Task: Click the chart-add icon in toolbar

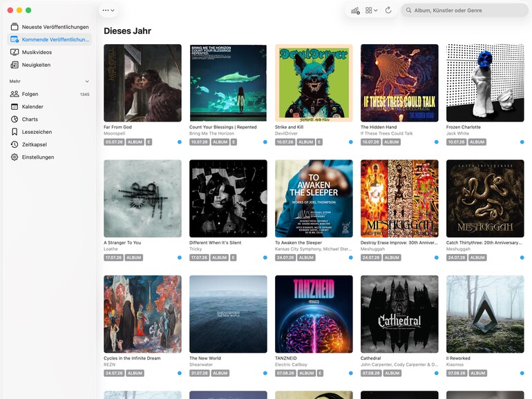Action: click(x=355, y=10)
